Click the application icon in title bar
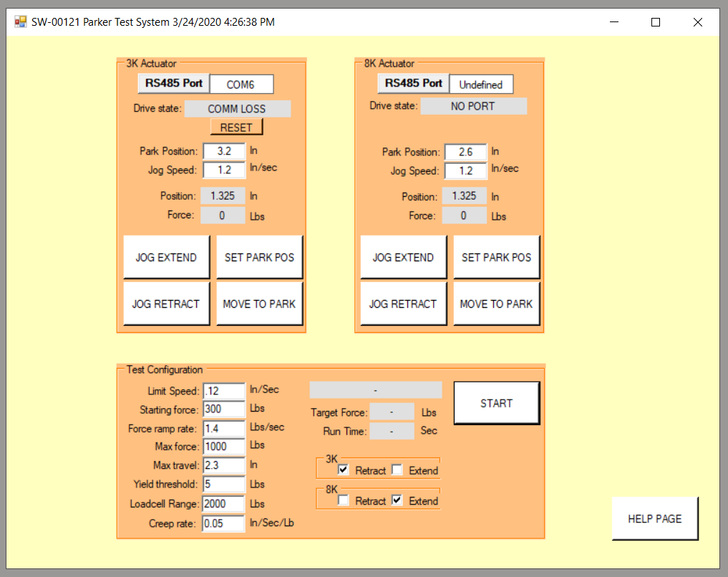 click(x=21, y=21)
